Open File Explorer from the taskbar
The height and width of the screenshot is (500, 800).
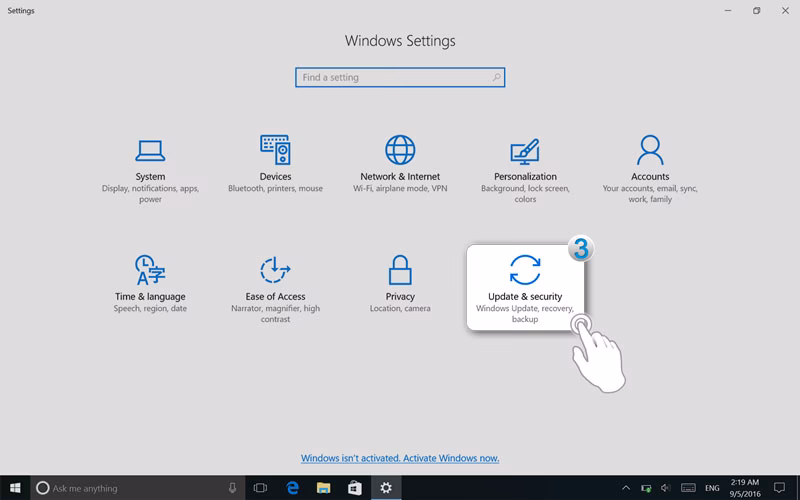(x=323, y=488)
